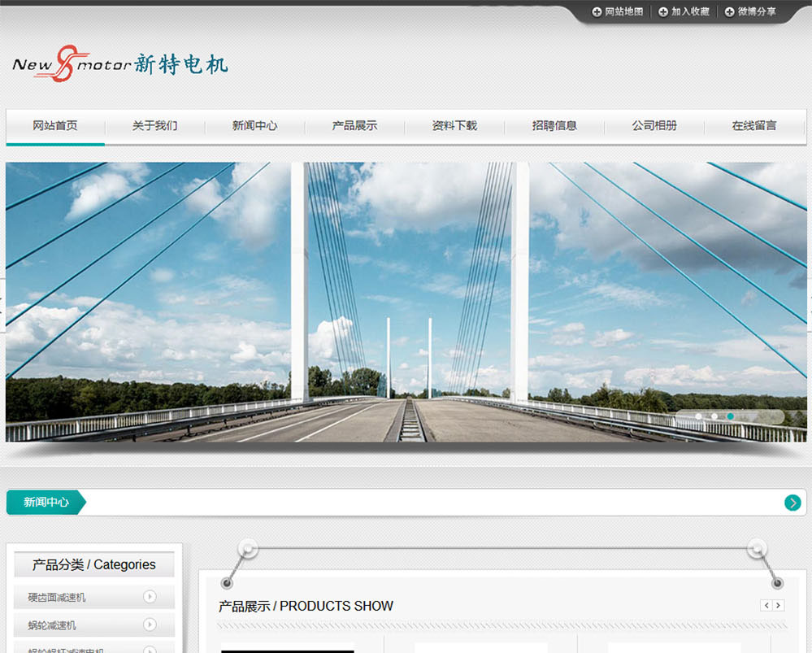The height and width of the screenshot is (653, 812).
Task: Click previous arrow in Products Show
Action: click(766, 605)
